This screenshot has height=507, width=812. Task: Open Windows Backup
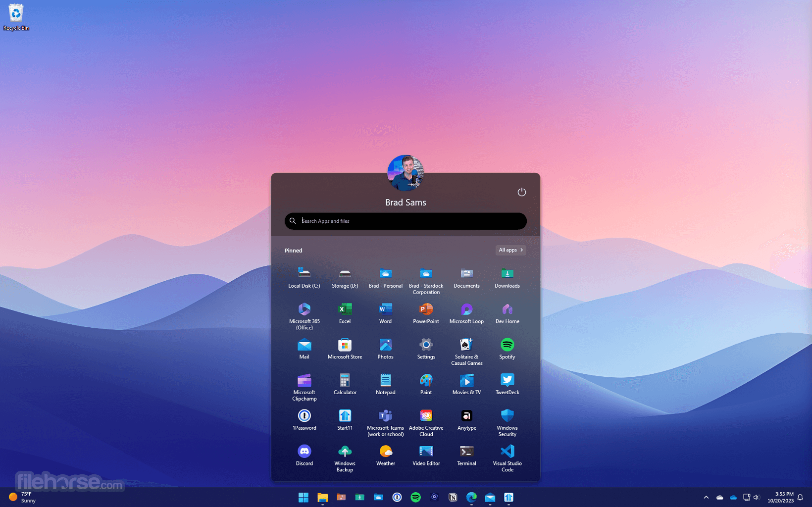345,459
